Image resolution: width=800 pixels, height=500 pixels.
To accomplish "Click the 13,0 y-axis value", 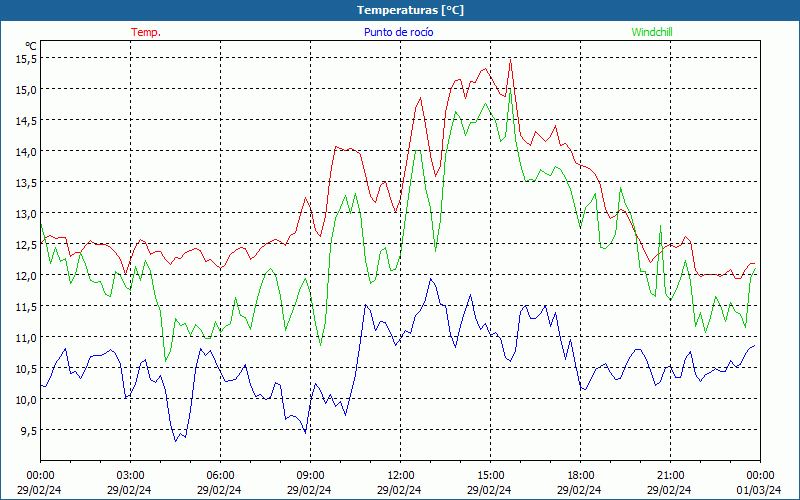I will [27, 214].
